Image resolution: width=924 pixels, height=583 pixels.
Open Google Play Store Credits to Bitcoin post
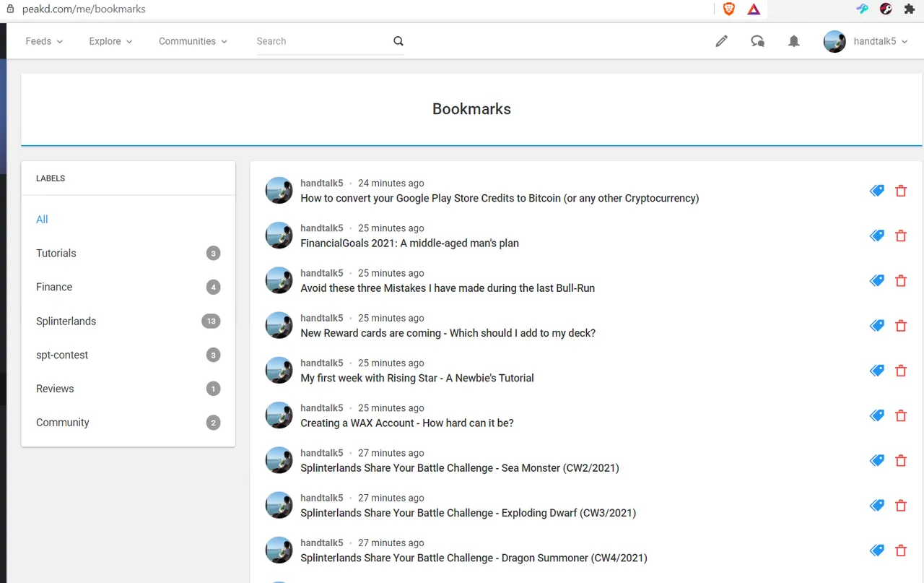click(x=500, y=198)
